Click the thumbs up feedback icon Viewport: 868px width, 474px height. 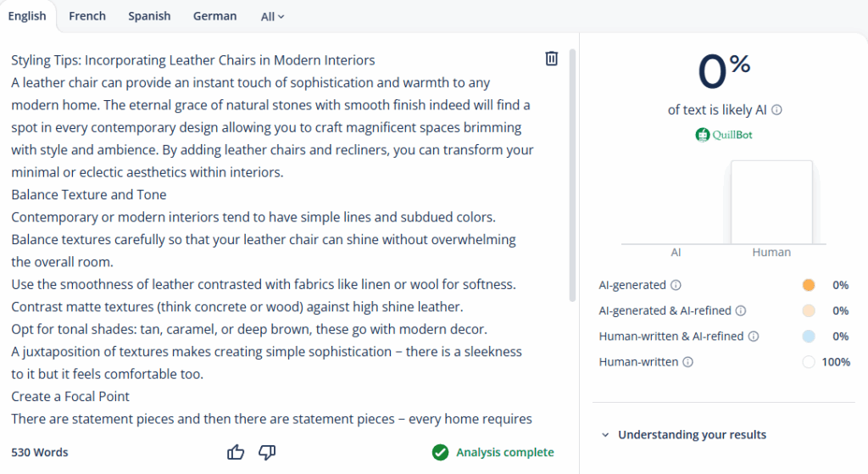(236, 453)
